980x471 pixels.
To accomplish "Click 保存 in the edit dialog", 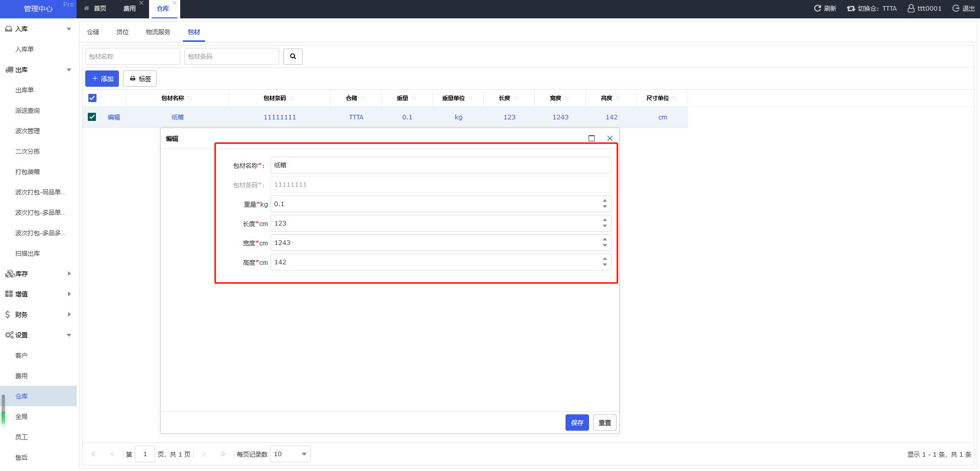I will [577, 423].
